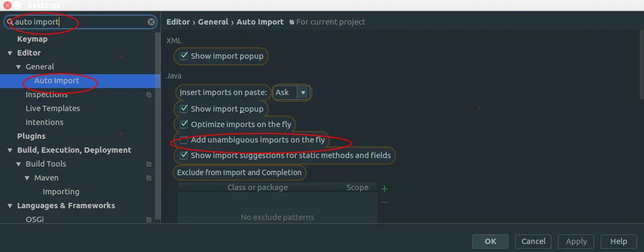Disable Optimize imports on the fly

[x=184, y=124]
